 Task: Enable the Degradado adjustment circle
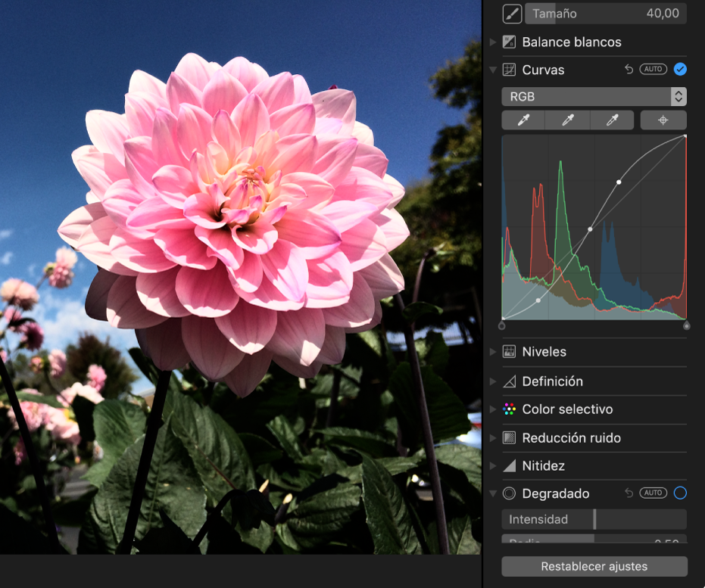[680, 493]
